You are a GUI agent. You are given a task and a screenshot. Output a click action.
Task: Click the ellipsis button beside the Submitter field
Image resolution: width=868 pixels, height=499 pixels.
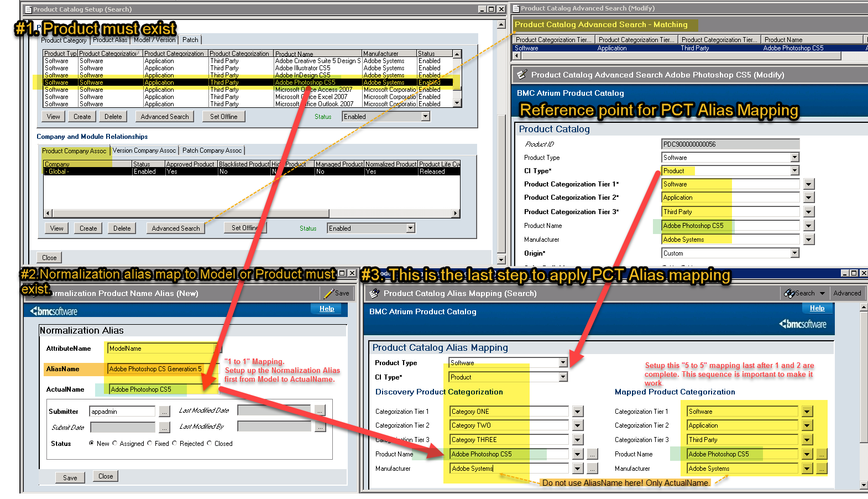(x=164, y=412)
